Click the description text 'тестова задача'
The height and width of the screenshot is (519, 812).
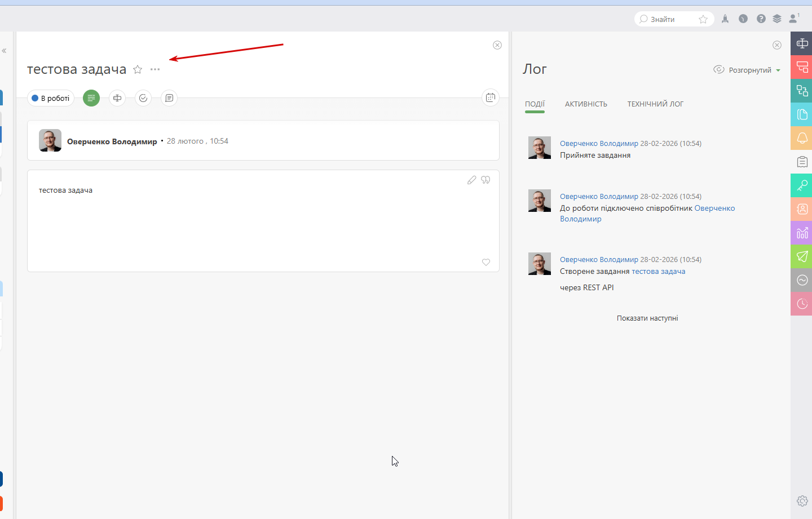click(x=65, y=190)
